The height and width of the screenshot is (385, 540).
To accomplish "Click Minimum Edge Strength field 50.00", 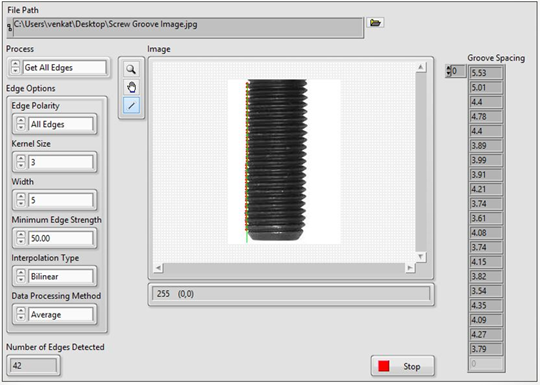I will 61,238.
